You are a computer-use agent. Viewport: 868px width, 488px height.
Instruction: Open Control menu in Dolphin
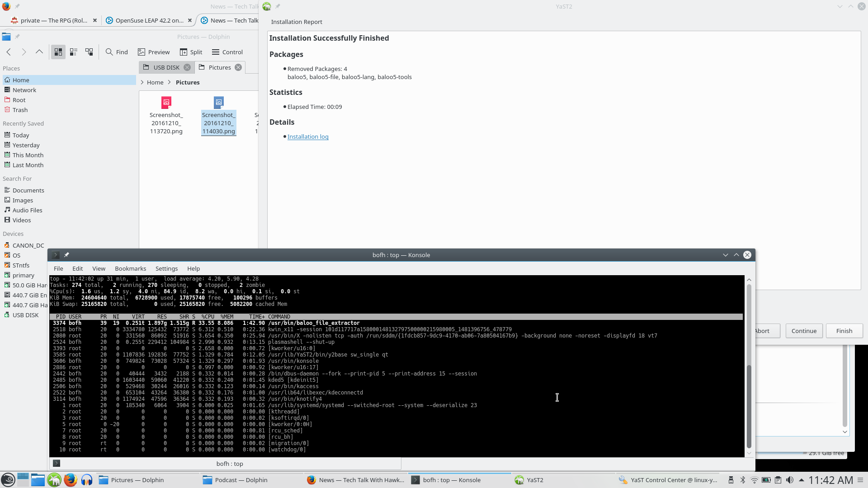pyautogui.click(x=227, y=52)
